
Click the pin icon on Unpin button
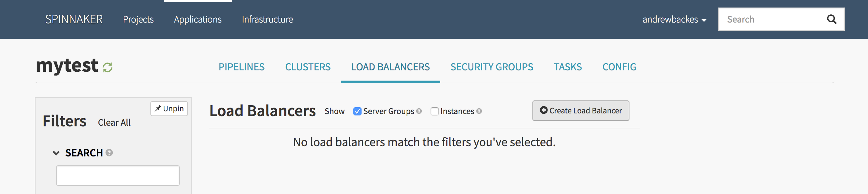158,109
